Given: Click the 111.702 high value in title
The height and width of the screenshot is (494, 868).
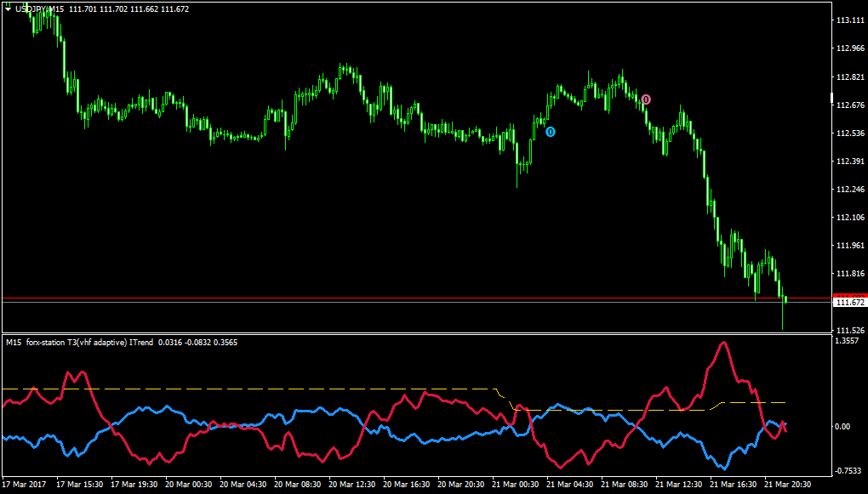Looking at the screenshot, I should click(x=113, y=9).
